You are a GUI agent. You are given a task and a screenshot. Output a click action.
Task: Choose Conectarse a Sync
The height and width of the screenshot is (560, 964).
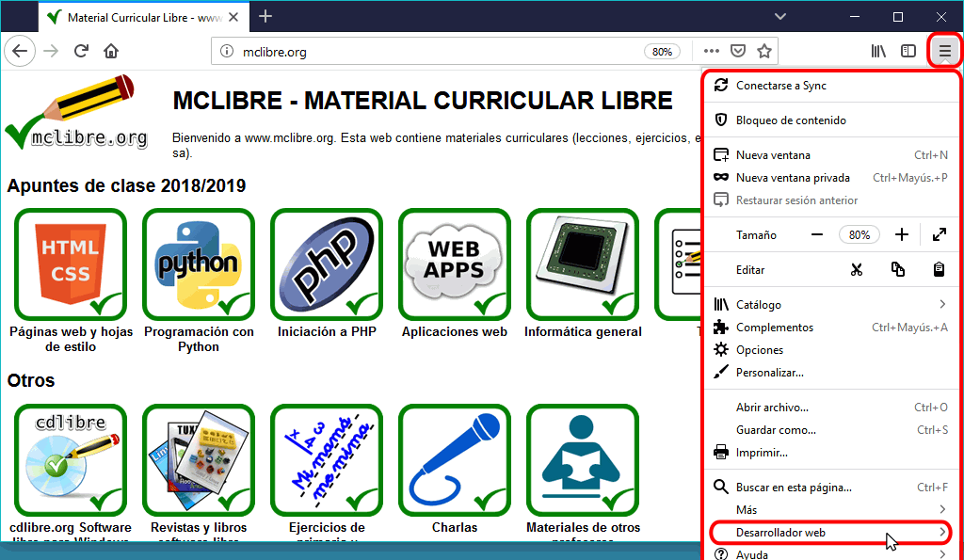(x=831, y=86)
